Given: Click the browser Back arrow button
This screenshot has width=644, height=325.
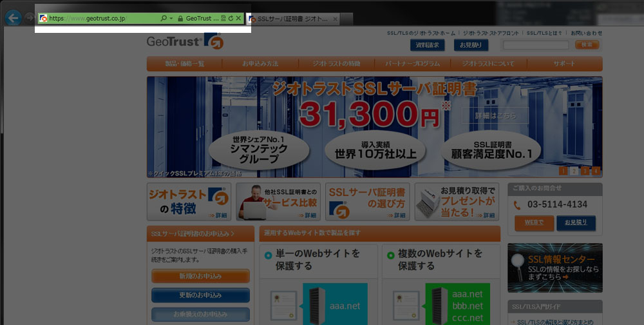Looking at the screenshot, I should (x=13, y=18).
